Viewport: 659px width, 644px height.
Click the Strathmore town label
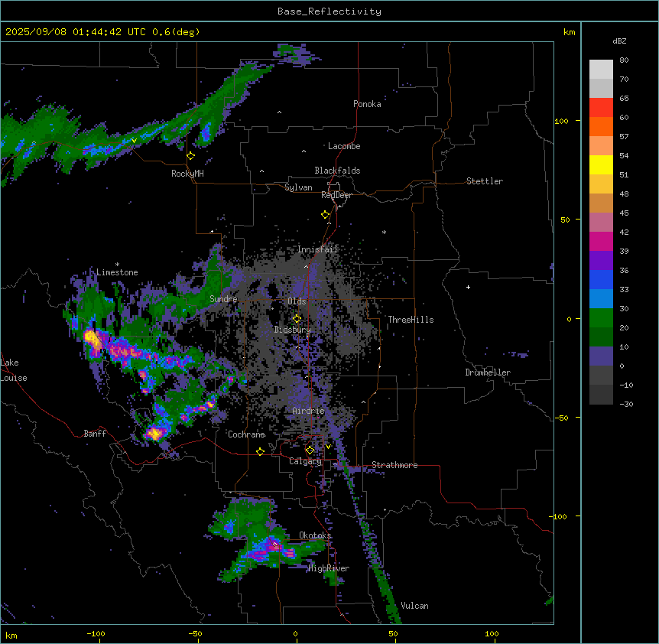pyautogui.click(x=394, y=465)
